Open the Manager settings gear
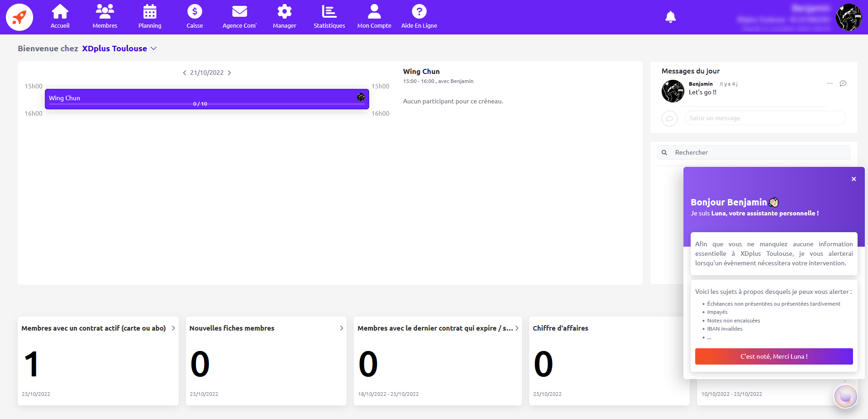Viewport: 868px width, 419px height. 284,17
